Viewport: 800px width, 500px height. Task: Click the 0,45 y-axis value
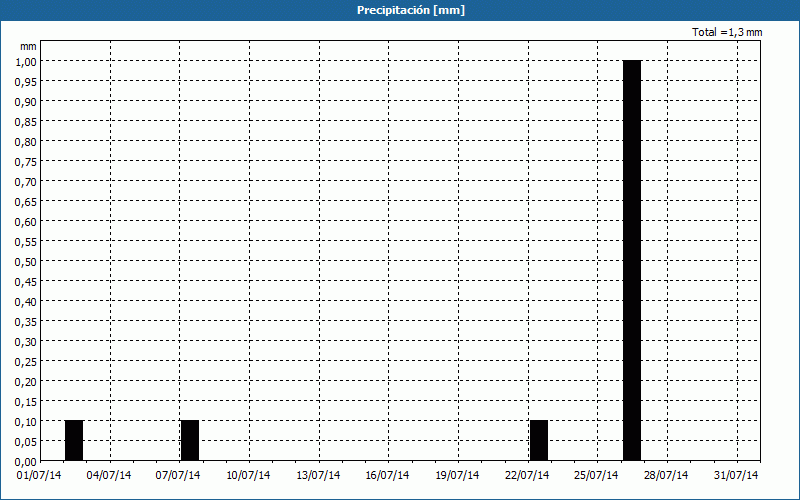click(26, 281)
